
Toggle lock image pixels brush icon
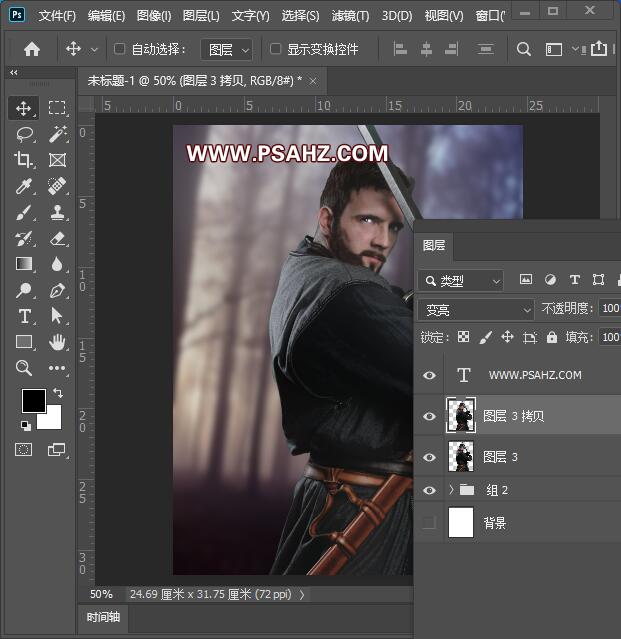(x=485, y=337)
